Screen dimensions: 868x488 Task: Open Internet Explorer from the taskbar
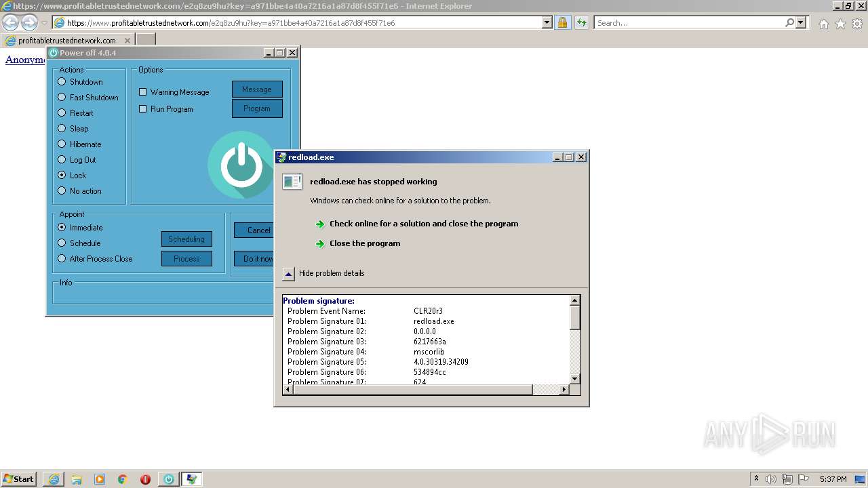point(54,479)
